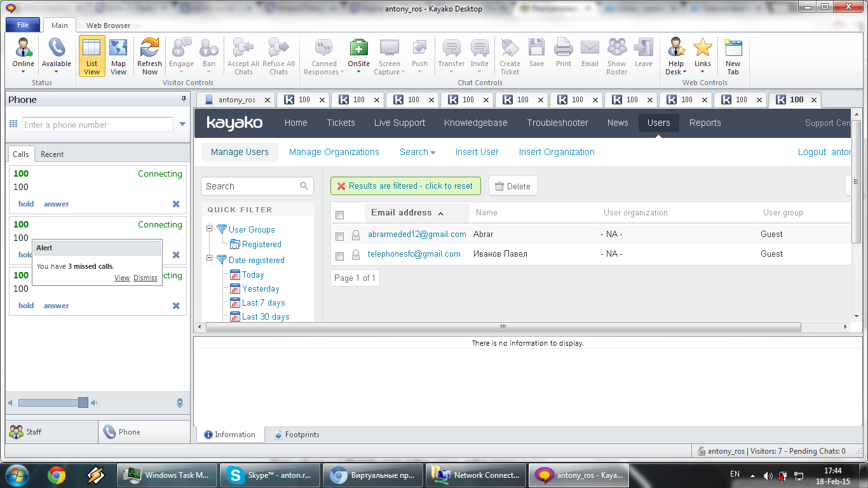Open the Staff panel button
868x488 pixels.
pyautogui.click(x=52, y=432)
